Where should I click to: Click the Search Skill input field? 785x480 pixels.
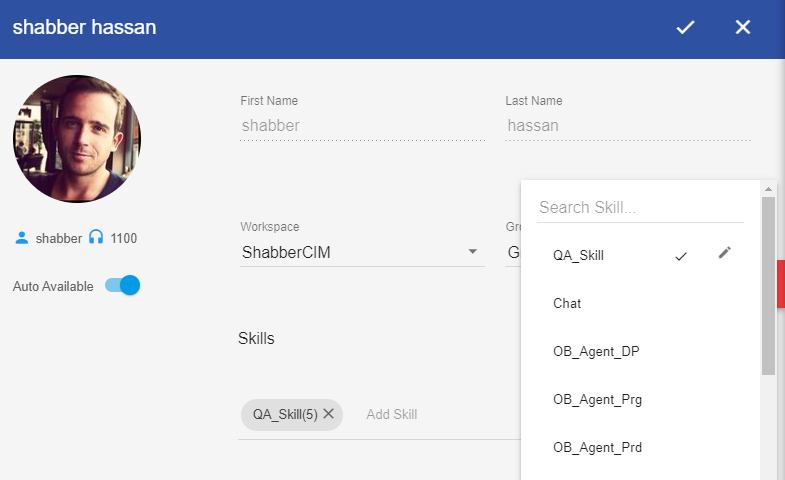point(640,208)
